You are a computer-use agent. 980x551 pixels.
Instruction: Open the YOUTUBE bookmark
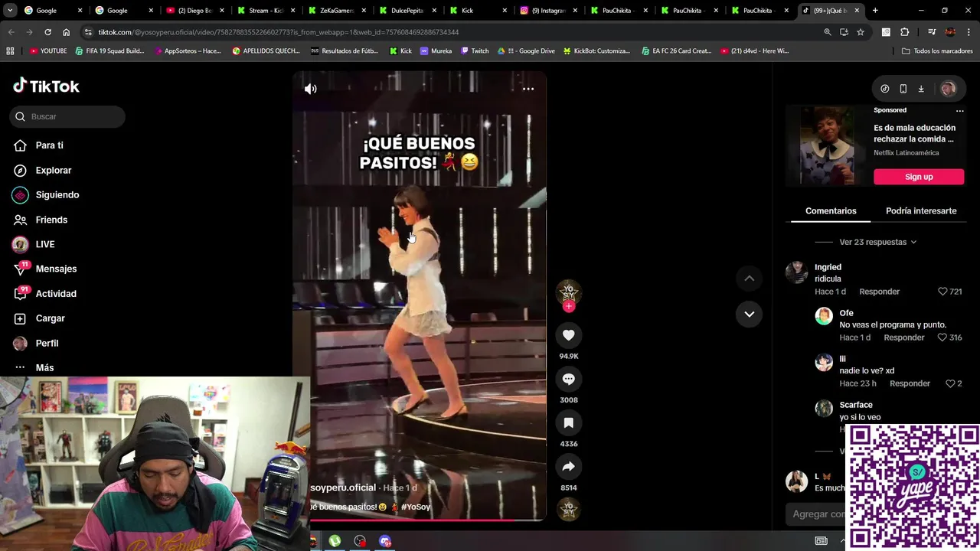[48, 51]
